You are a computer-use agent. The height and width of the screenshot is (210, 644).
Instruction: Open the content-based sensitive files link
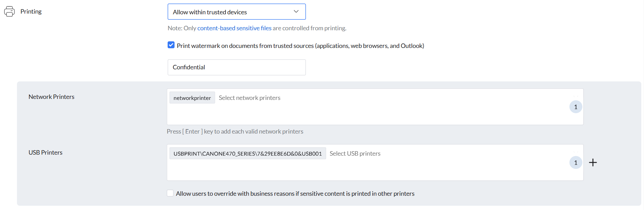(x=234, y=28)
